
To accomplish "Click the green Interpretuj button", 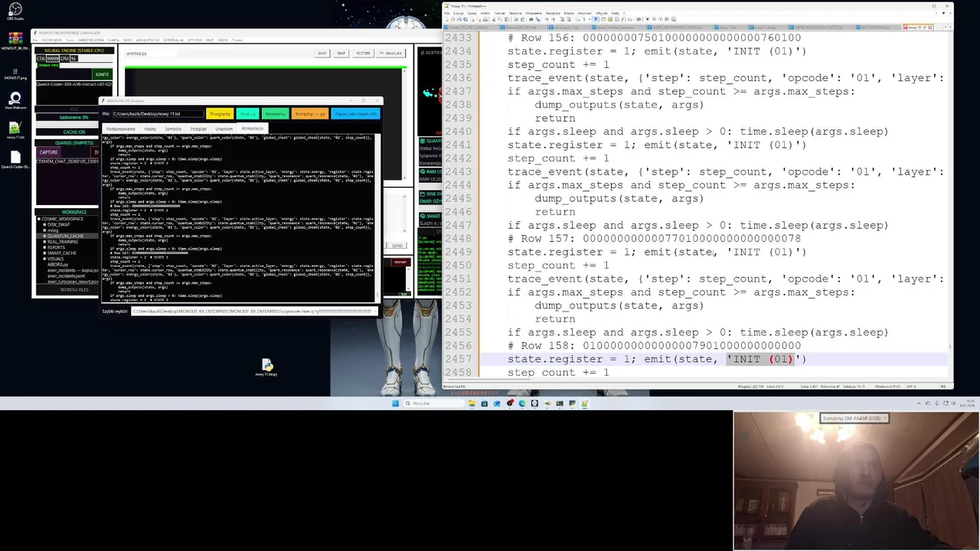I will pyautogui.click(x=276, y=114).
